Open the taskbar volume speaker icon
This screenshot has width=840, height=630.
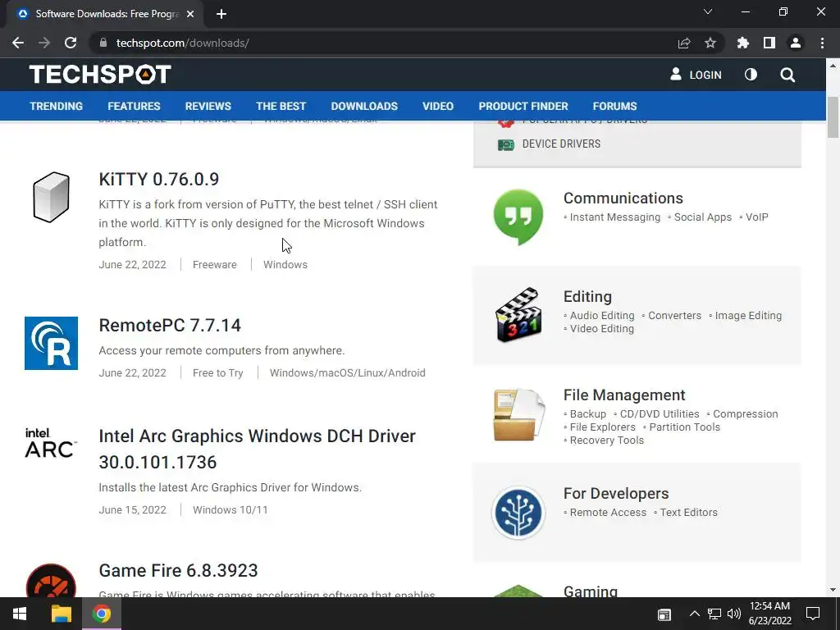734,614
